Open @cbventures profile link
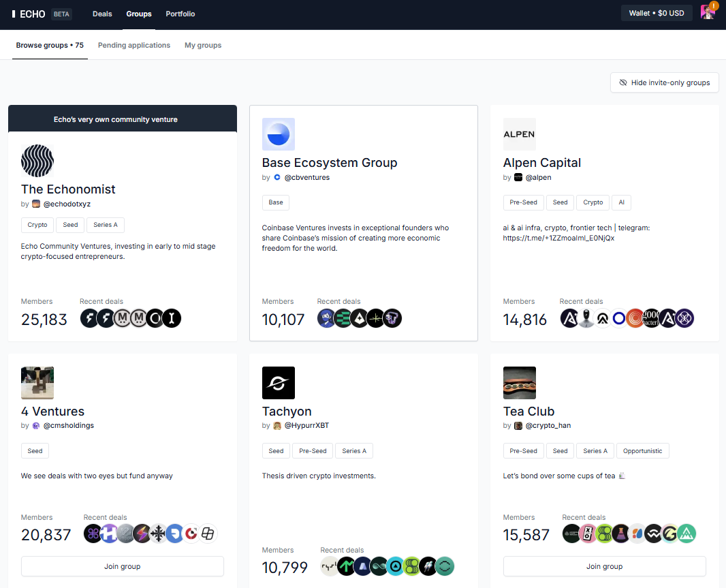Image resolution: width=726 pixels, height=588 pixels. click(307, 177)
